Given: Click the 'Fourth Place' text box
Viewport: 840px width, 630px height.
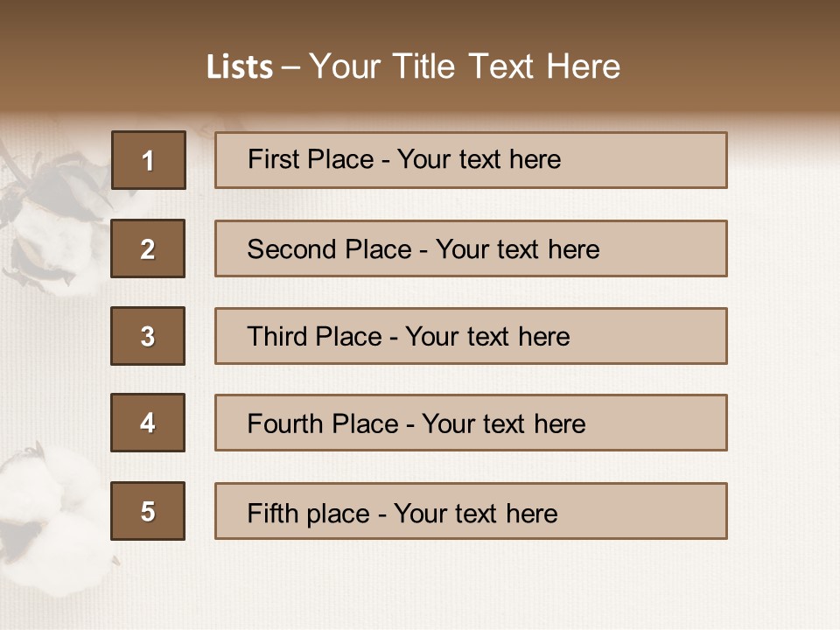Looking at the screenshot, I should [x=471, y=423].
